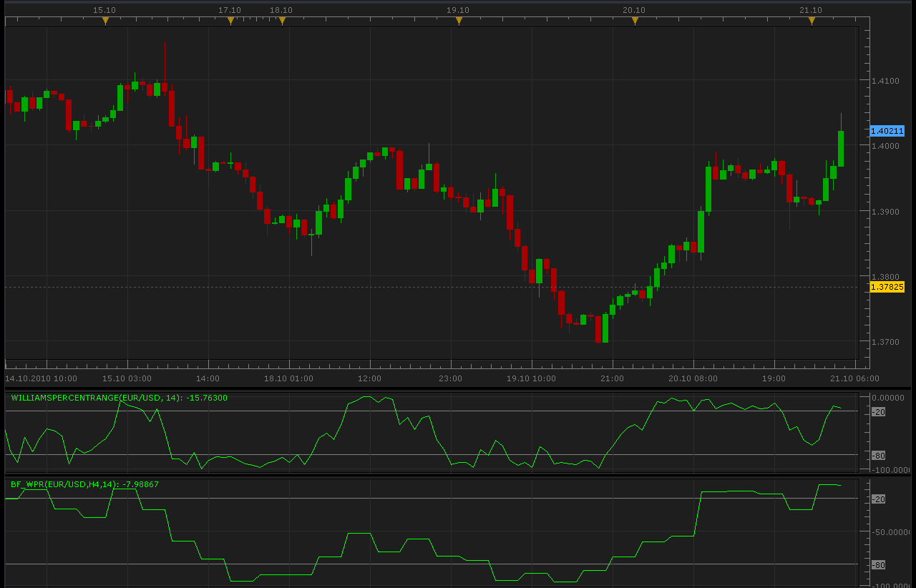Click the 1.3800 price axis label
The image size is (916, 588).
(885, 277)
